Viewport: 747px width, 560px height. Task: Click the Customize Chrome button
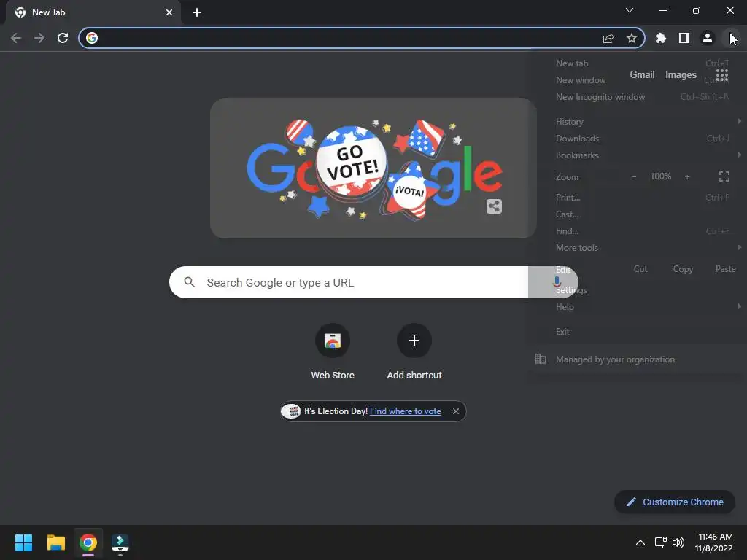675,502
